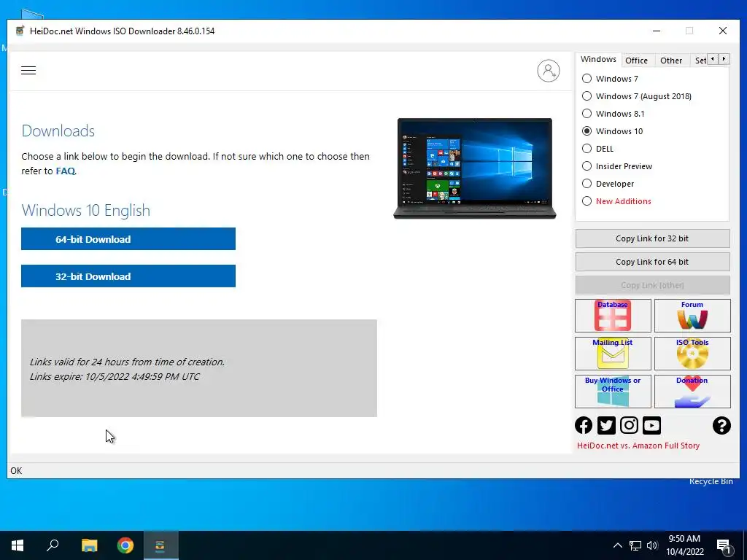Switch to the partially visible Set tab

click(x=700, y=61)
